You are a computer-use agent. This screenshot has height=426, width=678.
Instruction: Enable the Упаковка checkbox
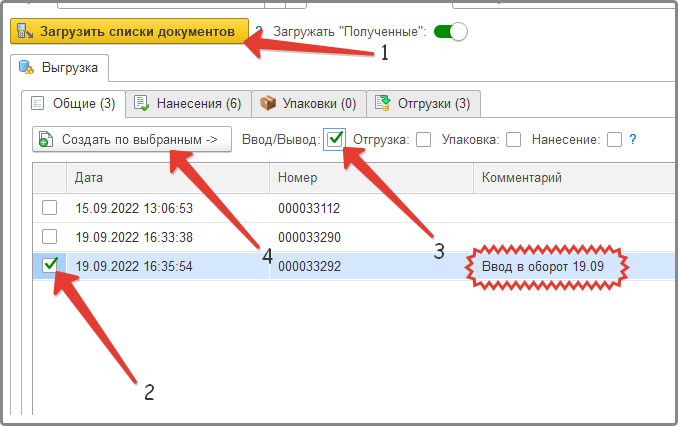[513, 140]
